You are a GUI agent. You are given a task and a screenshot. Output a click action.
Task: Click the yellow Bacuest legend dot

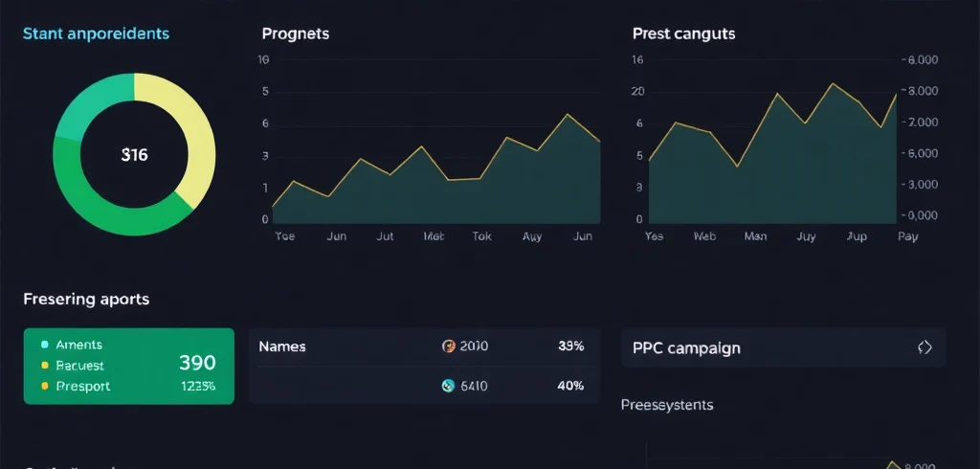(x=44, y=366)
